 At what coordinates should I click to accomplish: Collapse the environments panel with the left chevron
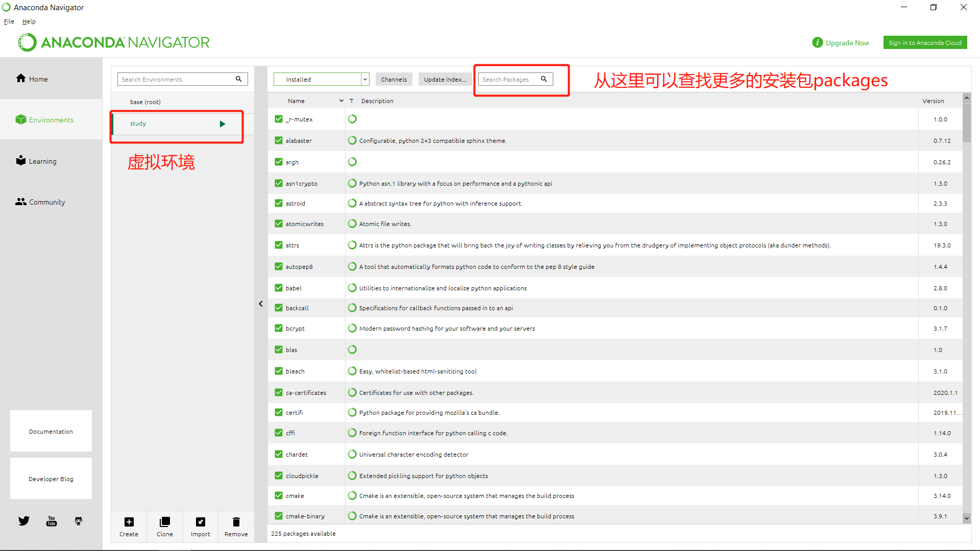point(261,304)
